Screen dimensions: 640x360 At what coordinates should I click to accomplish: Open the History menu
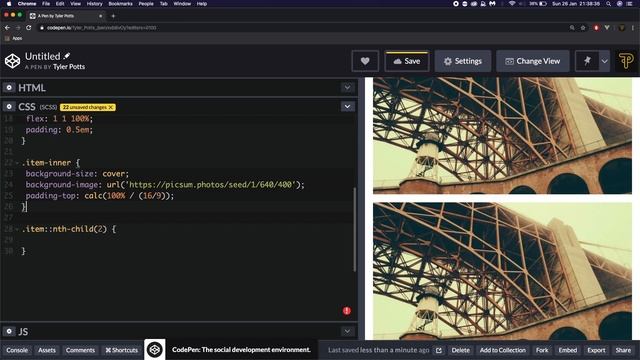coord(94,4)
